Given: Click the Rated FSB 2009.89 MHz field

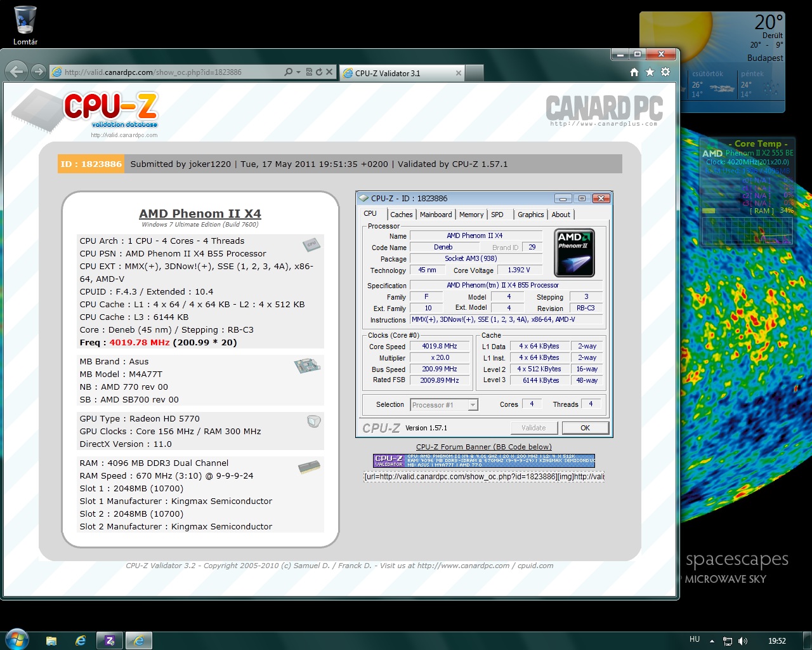Looking at the screenshot, I should (440, 380).
